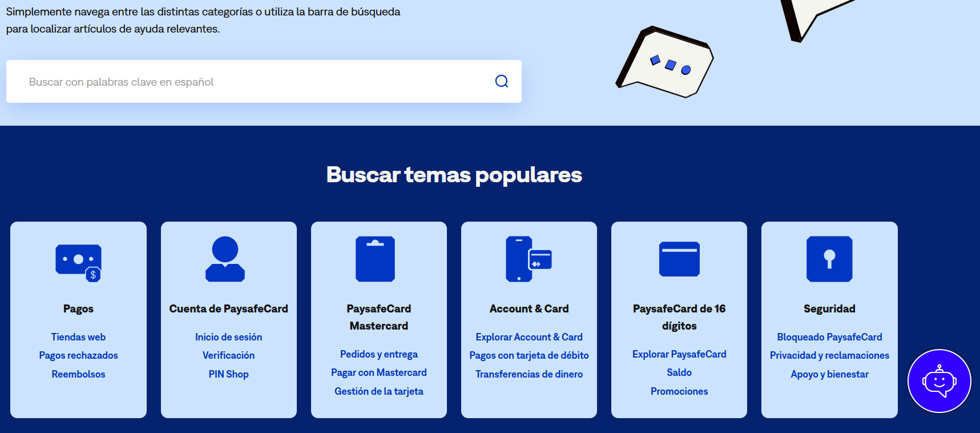Open Explorar Account & Card link
This screenshot has width=980, height=433.
click(529, 337)
